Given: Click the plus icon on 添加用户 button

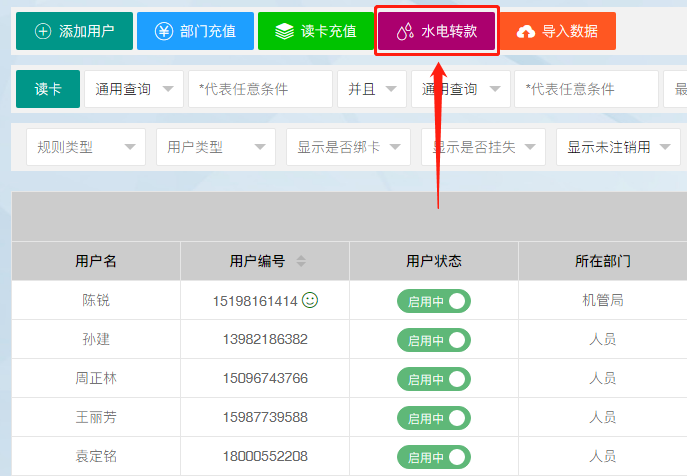Looking at the screenshot, I should [42, 31].
